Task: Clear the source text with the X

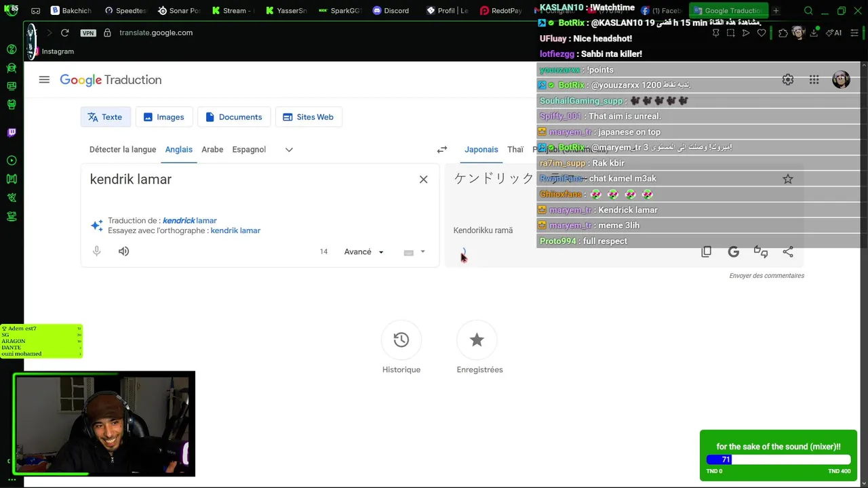Action: (x=423, y=180)
